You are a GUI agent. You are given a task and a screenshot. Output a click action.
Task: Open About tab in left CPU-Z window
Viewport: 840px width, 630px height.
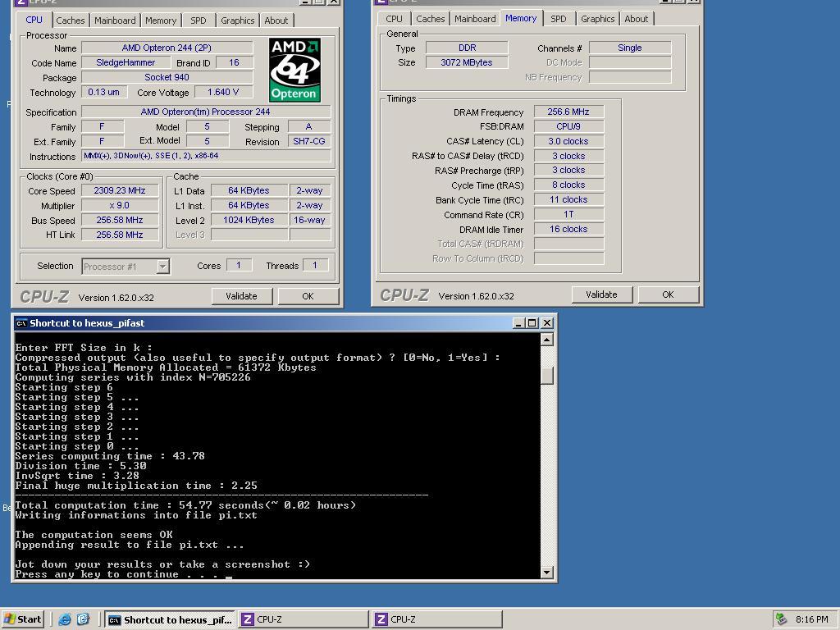pyautogui.click(x=276, y=21)
